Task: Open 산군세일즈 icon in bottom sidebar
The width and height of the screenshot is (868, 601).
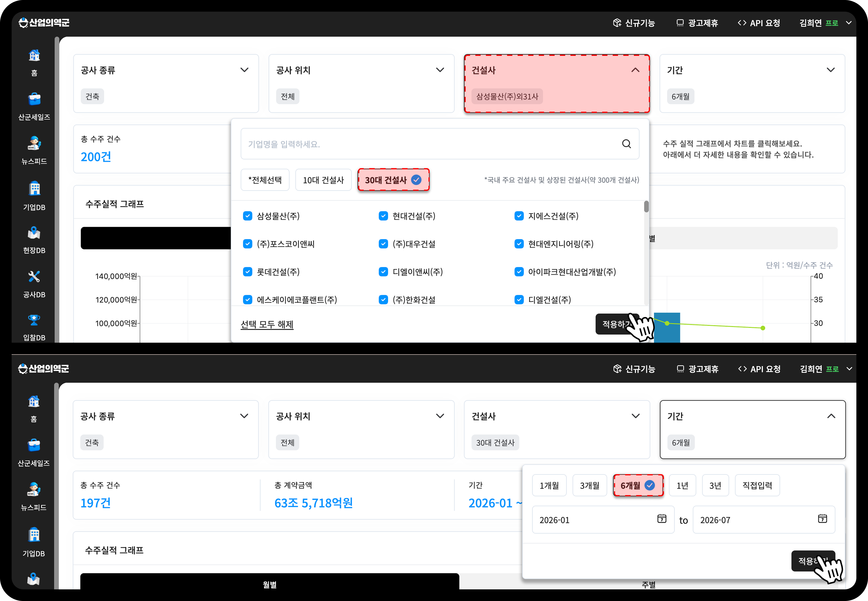Action: [34, 445]
